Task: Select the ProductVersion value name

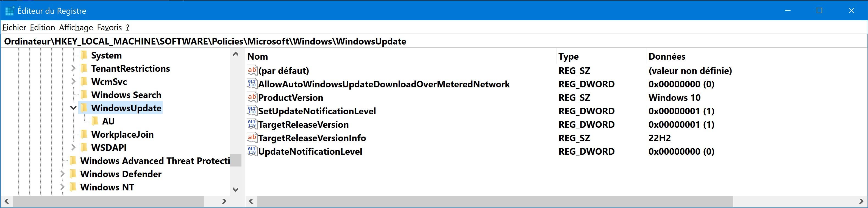Action: (x=291, y=98)
